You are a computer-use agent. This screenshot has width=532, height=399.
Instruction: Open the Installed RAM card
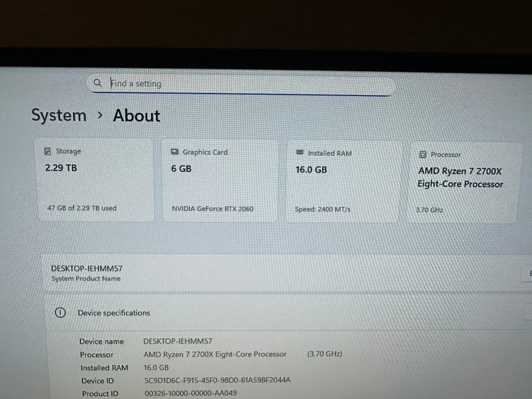[344, 182]
